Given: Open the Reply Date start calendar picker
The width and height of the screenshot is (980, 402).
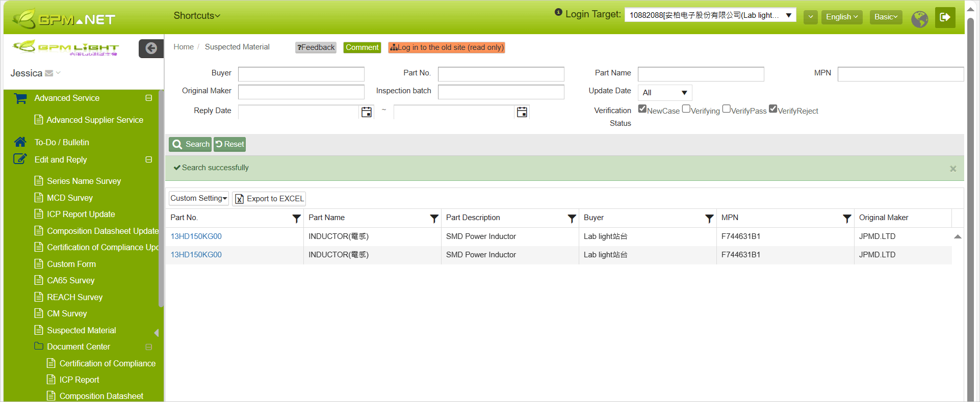Looking at the screenshot, I should pyautogui.click(x=366, y=112).
